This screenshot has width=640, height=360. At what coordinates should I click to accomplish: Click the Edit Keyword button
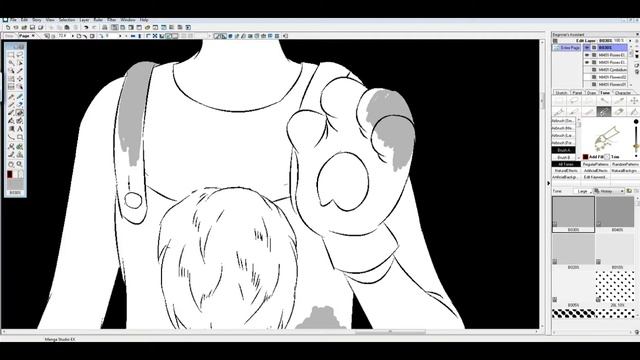[x=595, y=177]
